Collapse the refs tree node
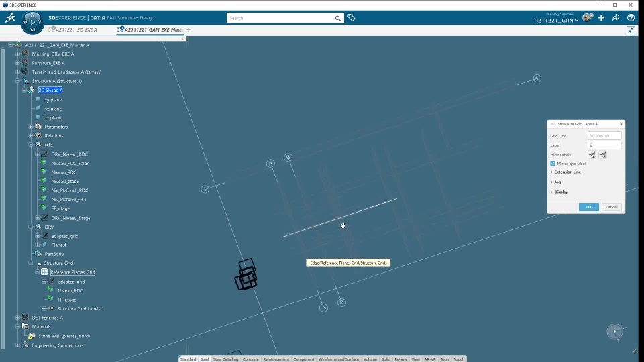The height and width of the screenshot is (362, 644). click(x=31, y=145)
